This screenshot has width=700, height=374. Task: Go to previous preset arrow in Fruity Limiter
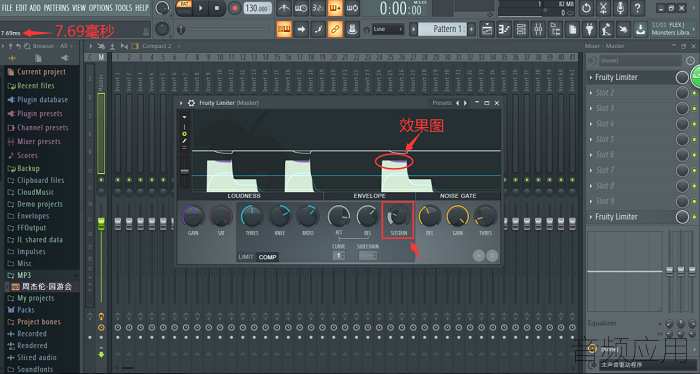point(457,103)
